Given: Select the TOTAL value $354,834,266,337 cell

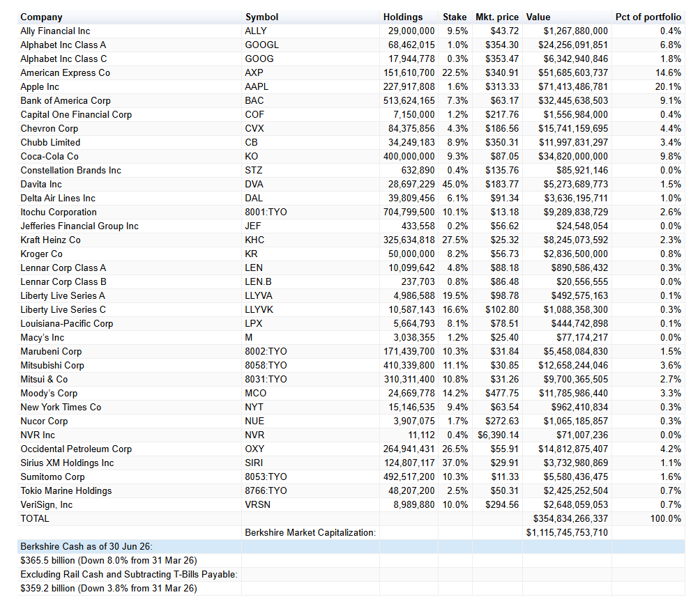Looking at the screenshot, I should pyautogui.click(x=567, y=518).
